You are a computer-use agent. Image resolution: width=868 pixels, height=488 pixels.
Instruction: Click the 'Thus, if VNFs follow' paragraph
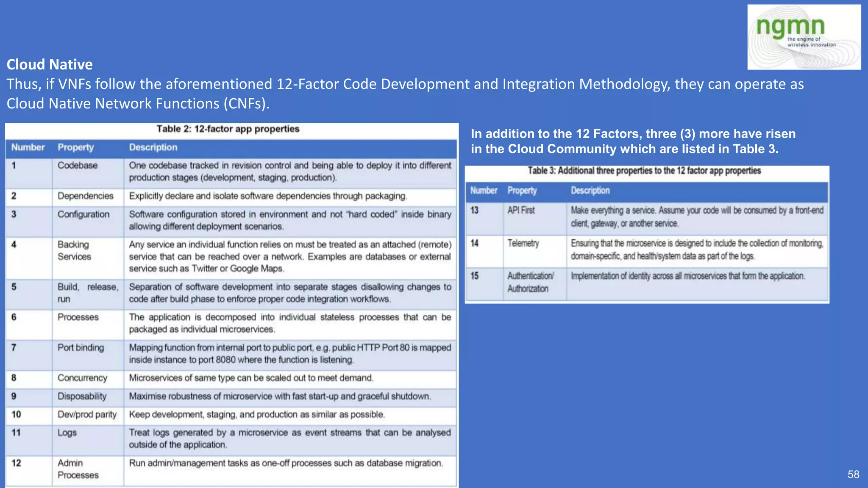(x=405, y=94)
